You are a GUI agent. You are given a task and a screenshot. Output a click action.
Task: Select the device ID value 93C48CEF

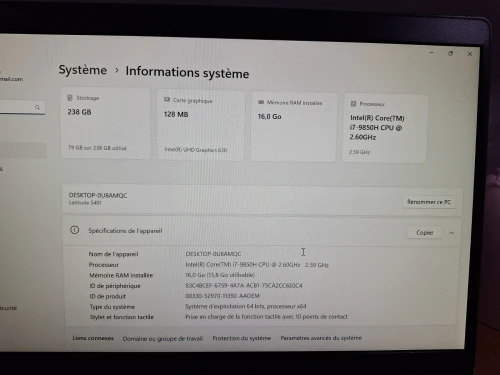tap(244, 285)
